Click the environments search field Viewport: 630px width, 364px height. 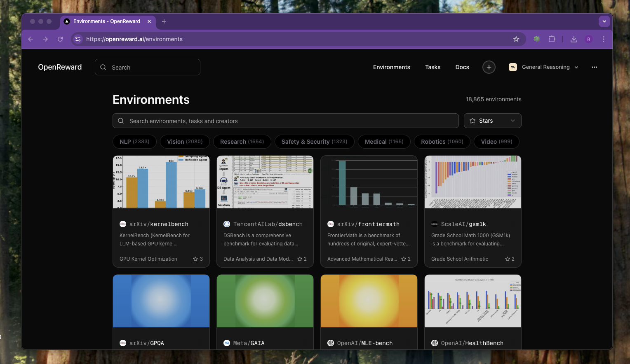[286, 121]
